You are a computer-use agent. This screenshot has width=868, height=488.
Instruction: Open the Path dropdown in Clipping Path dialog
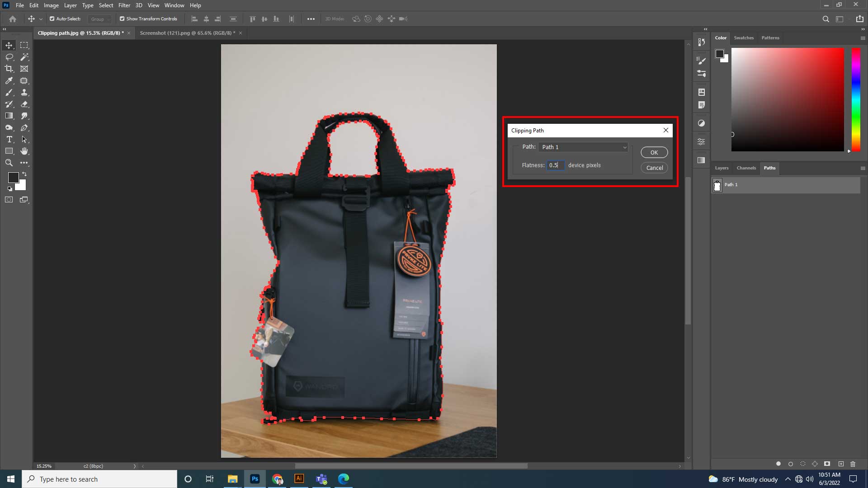(583, 147)
